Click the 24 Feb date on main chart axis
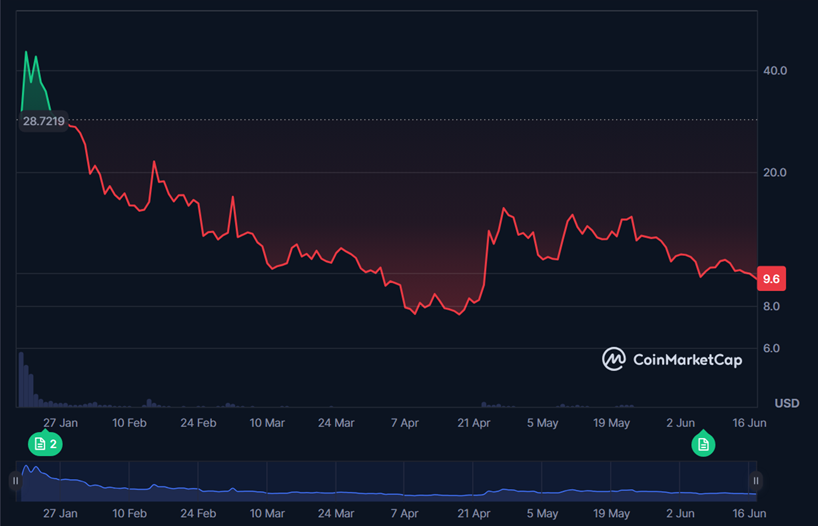Image resolution: width=818 pixels, height=526 pixels. (198, 423)
